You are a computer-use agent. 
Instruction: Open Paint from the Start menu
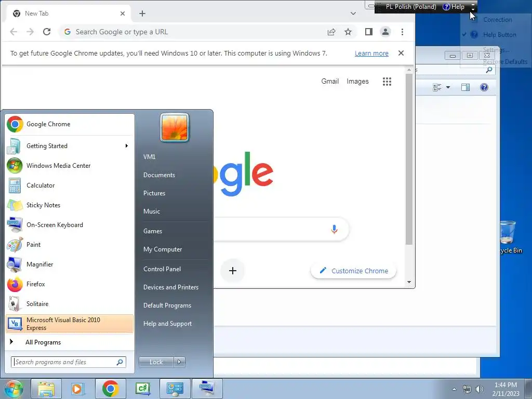pyautogui.click(x=70, y=245)
